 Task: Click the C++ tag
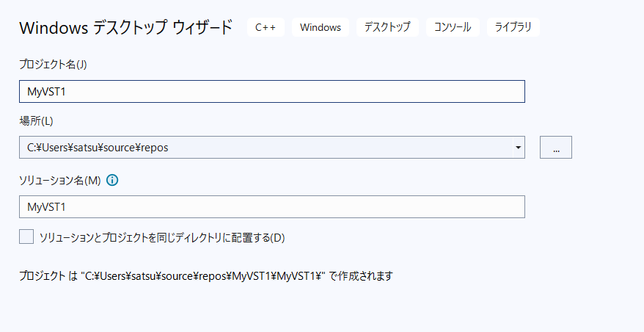(x=266, y=27)
